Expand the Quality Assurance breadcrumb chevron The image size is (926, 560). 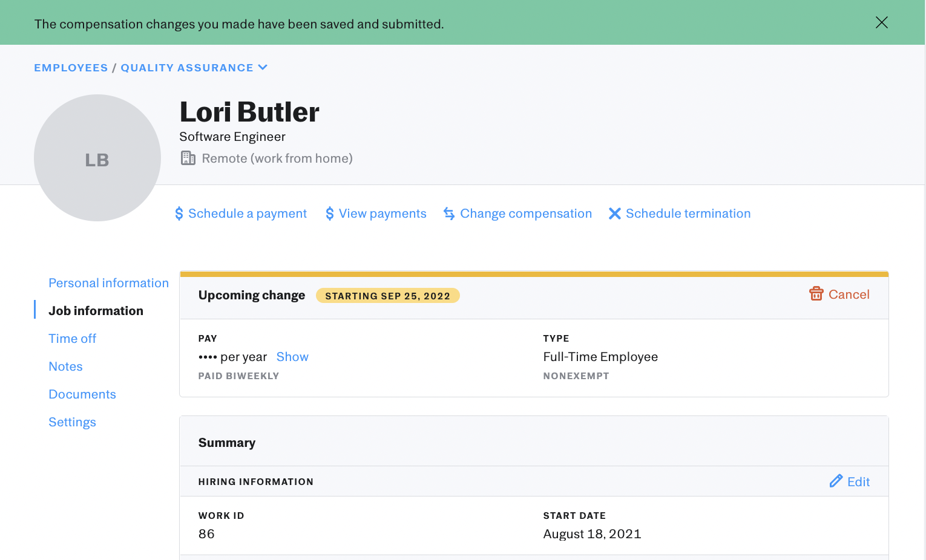click(x=263, y=67)
